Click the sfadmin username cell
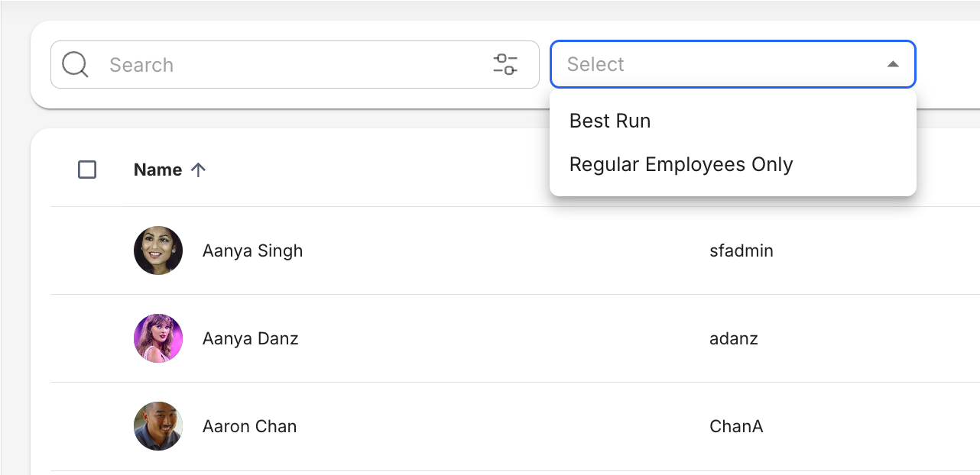This screenshot has height=475, width=980. (x=741, y=250)
